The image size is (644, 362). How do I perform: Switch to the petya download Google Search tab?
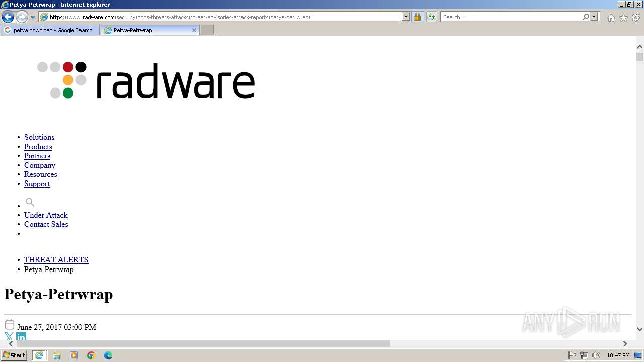point(50,30)
